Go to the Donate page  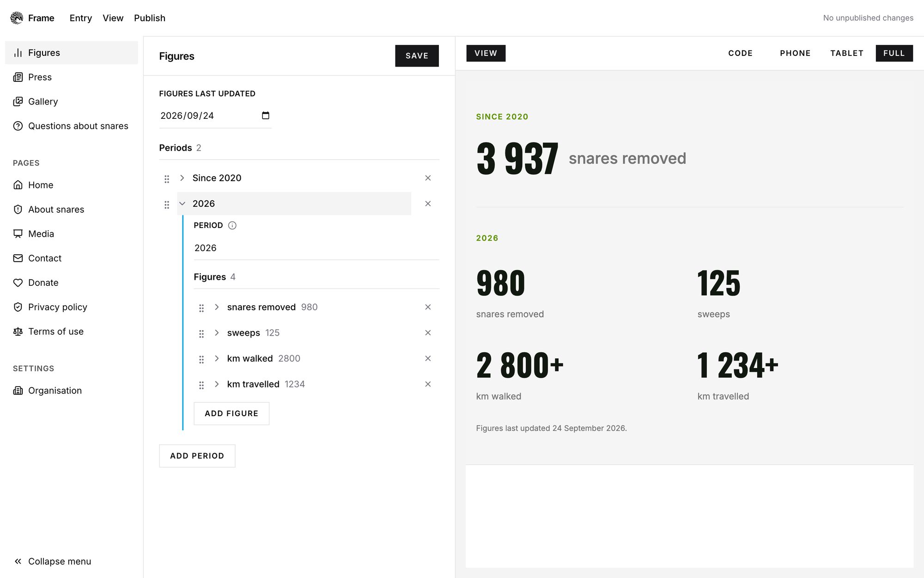point(72,283)
